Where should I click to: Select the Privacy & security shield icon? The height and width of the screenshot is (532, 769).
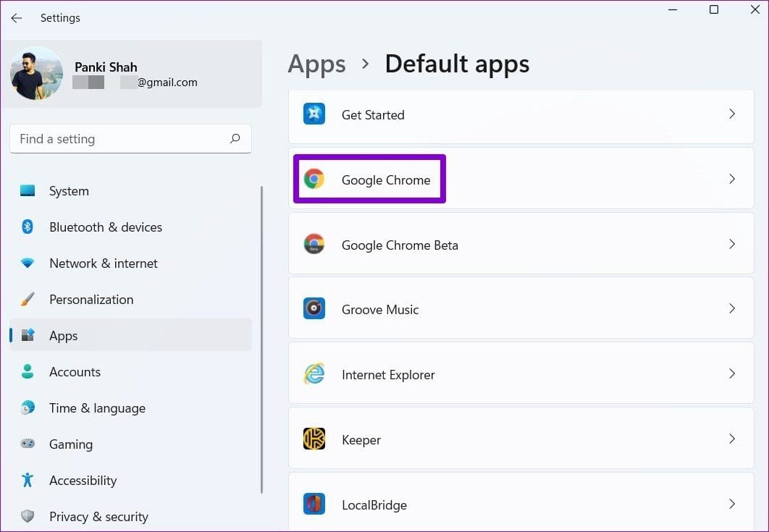pyautogui.click(x=28, y=516)
